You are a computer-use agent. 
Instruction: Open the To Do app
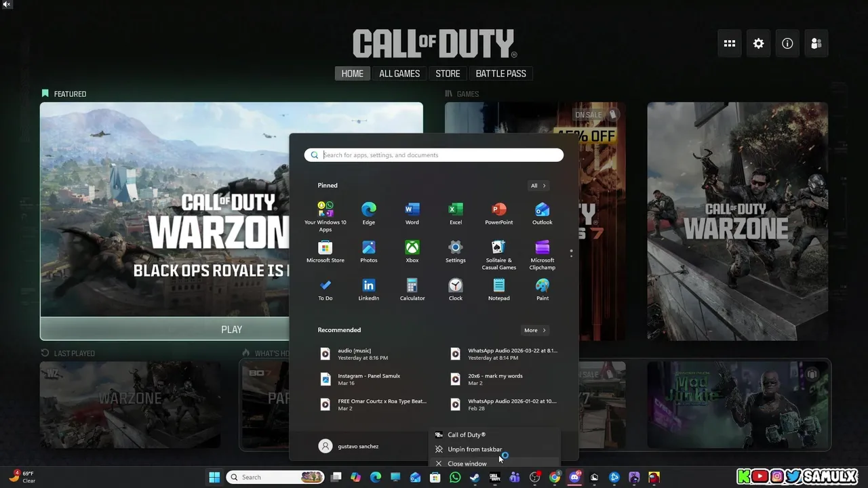point(325,289)
